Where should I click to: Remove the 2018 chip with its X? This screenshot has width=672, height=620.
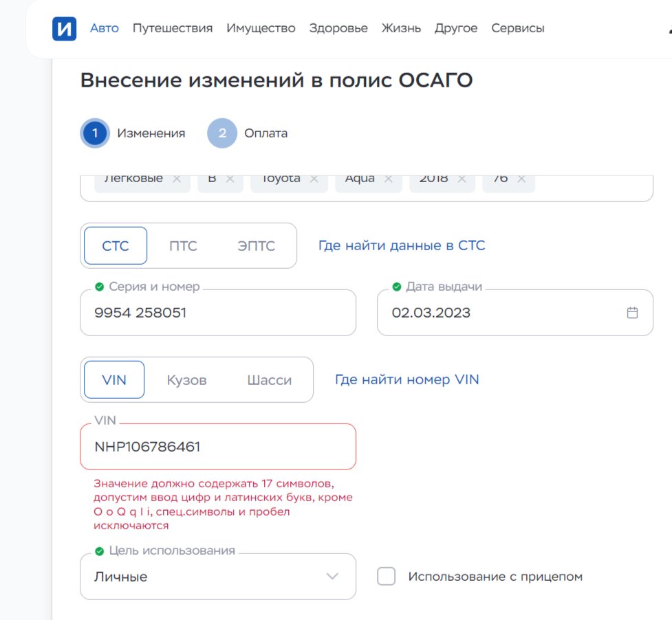pos(462,179)
